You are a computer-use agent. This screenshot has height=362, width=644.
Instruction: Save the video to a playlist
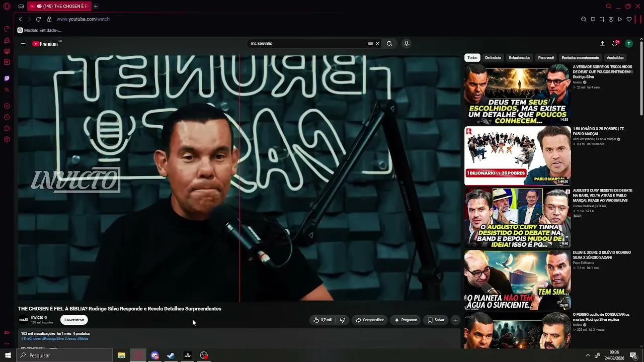click(x=436, y=320)
